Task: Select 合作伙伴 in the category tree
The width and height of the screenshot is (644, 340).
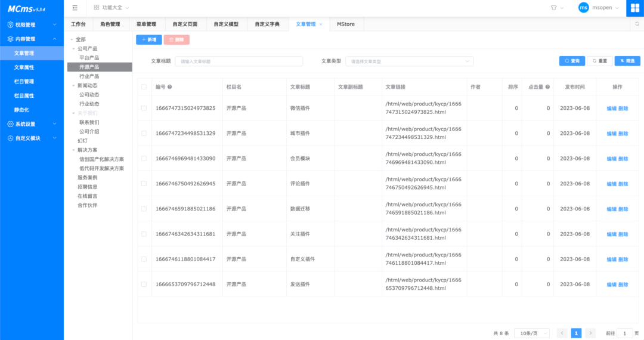Action: [x=88, y=205]
